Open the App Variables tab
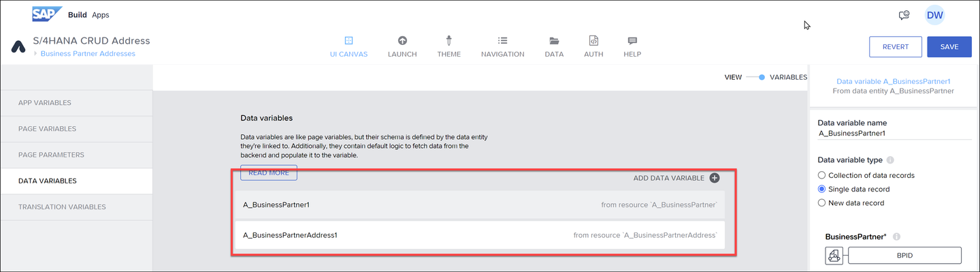980x272 pixels. tap(76, 103)
